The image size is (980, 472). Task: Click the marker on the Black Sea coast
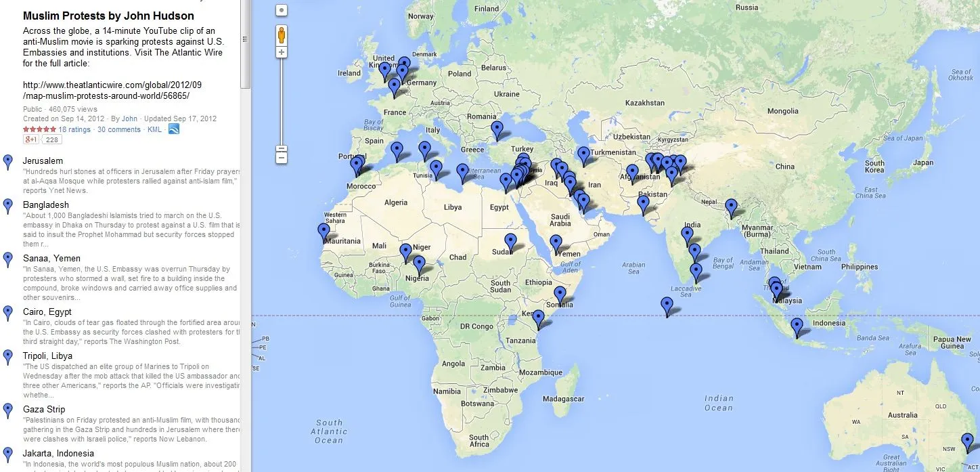497,131
